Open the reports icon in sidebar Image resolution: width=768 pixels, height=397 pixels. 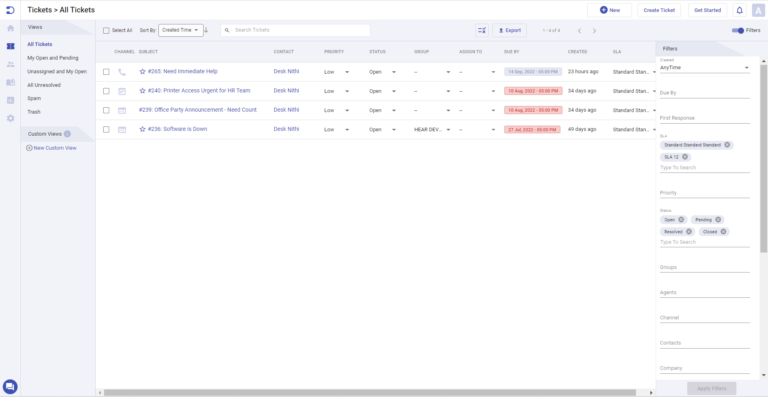point(10,100)
